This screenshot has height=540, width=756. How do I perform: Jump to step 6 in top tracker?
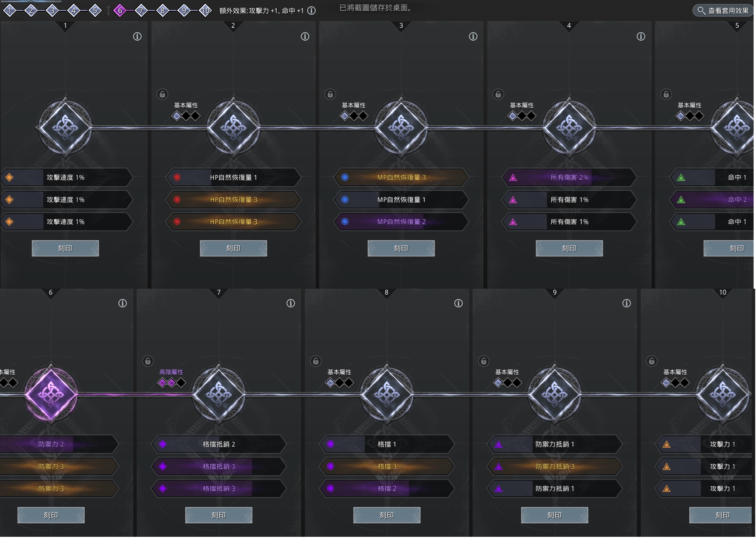point(120,11)
